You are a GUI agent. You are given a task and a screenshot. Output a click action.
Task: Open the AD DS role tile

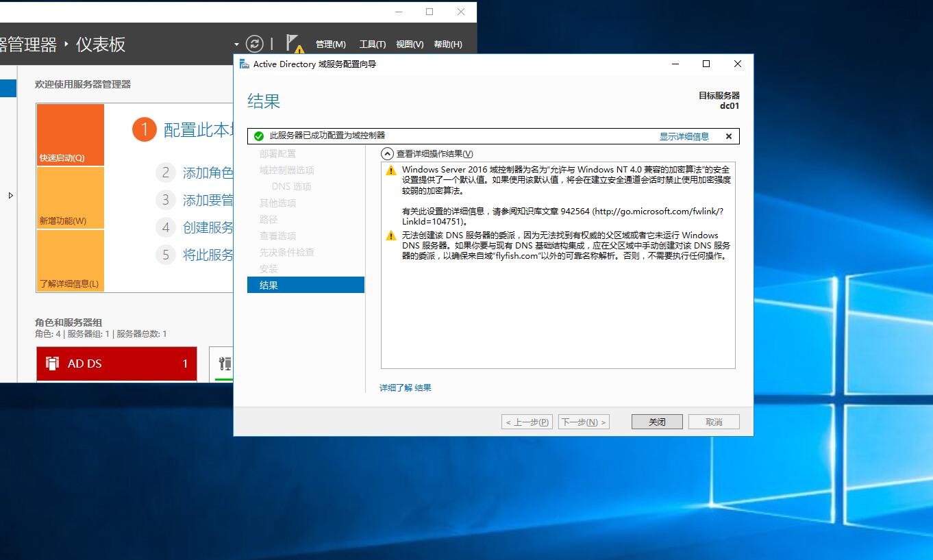116,364
